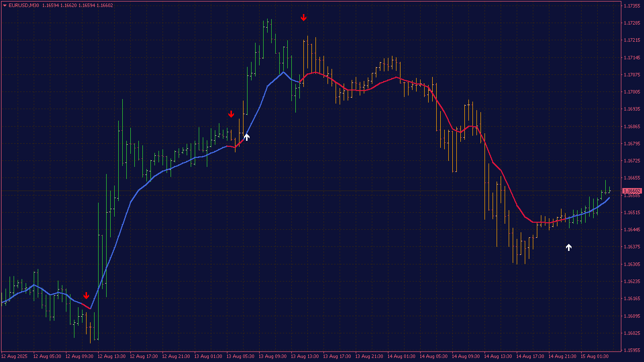Screen dimensions: 644x362
Task: Select the white up arrow near 14 Aug 21:30
Action: (569, 247)
